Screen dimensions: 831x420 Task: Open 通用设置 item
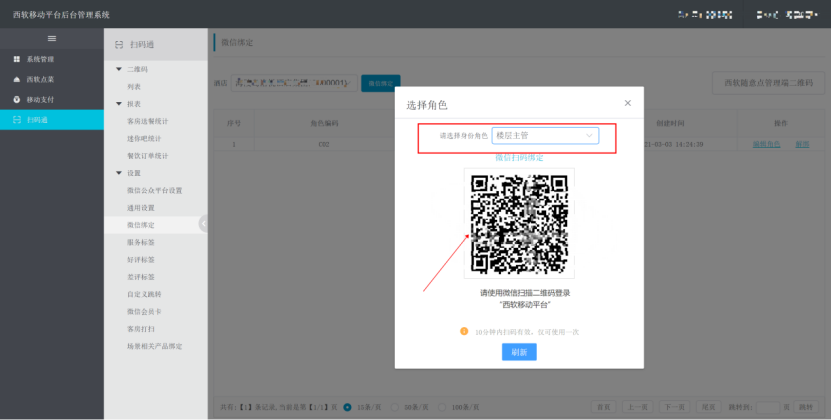click(x=140, y=208)
